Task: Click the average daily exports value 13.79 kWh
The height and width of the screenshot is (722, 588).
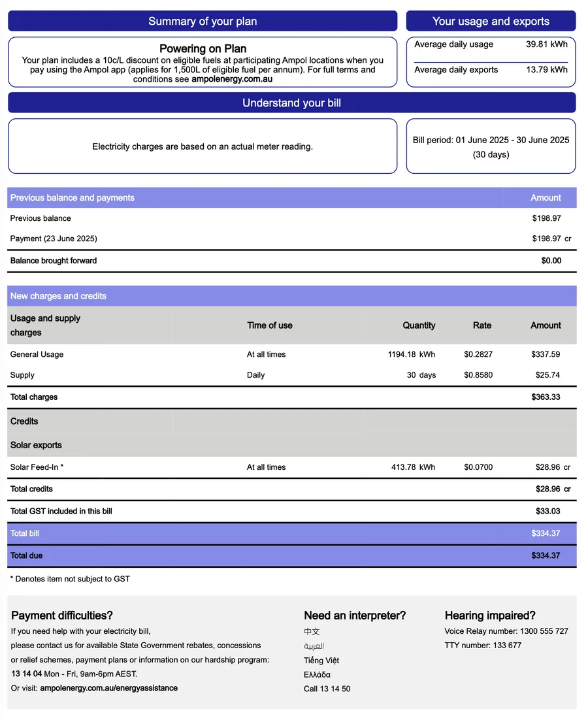Action: pos(547,69)
